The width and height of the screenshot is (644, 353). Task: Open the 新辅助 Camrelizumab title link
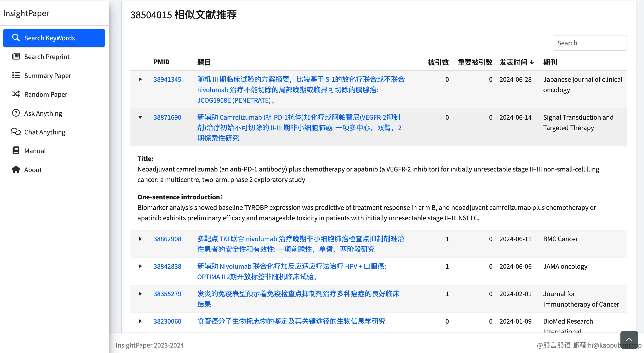[x=299, y=128]
